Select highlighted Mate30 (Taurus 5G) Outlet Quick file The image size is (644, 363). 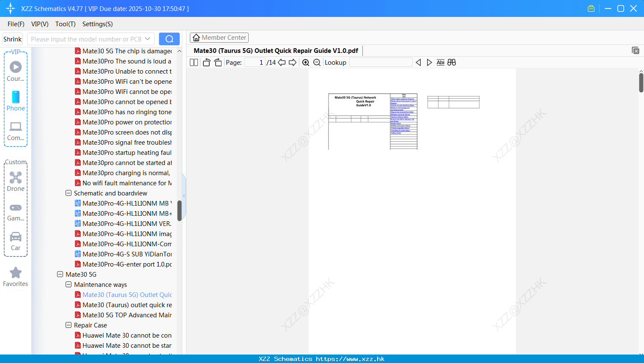pos(123,294)
